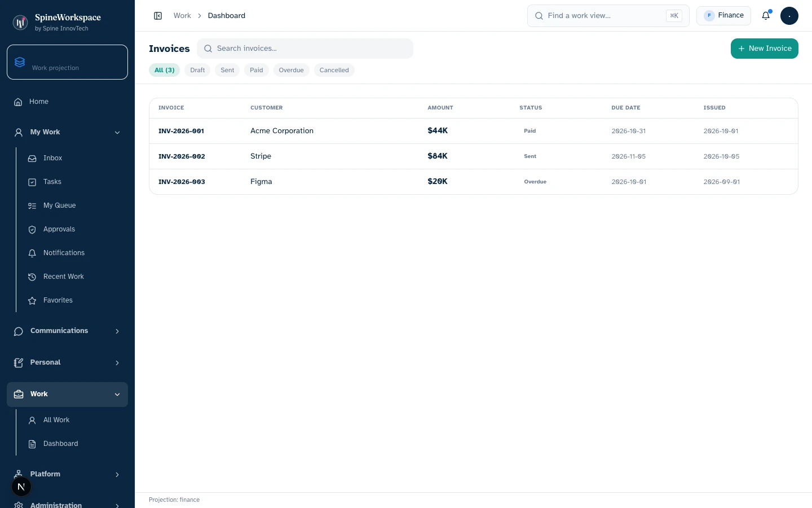Open the notifications bell icon

point(766,16)
